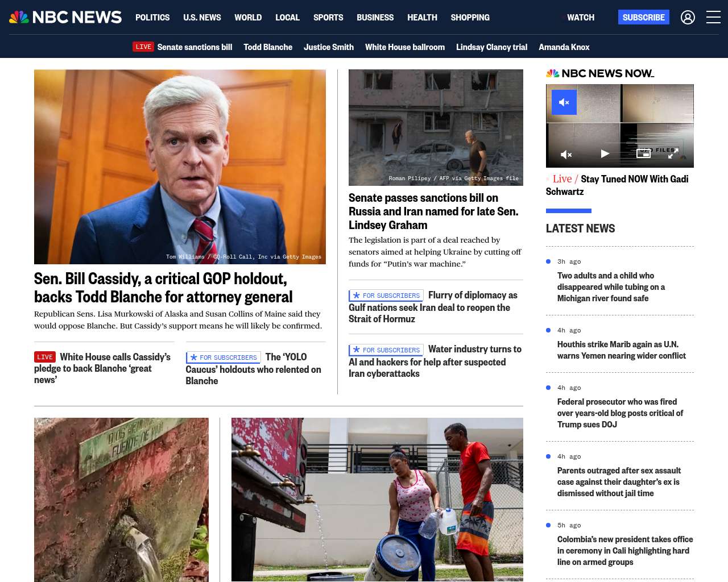Play the NBC News Now live video
728x582 pixels.
(x=605, y=153)
